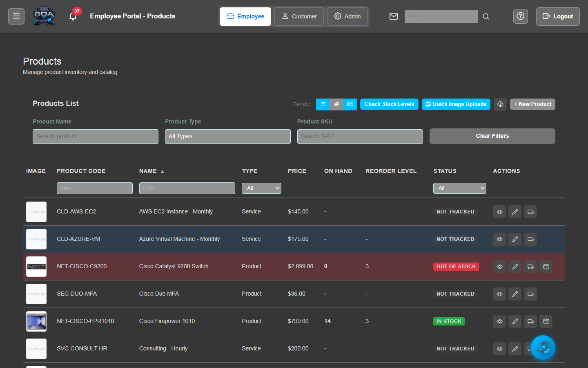Image resolution: width=588 pixels, height=368 pixels.
Task: Click the Product SKU search field
Action: click(360, 136)
